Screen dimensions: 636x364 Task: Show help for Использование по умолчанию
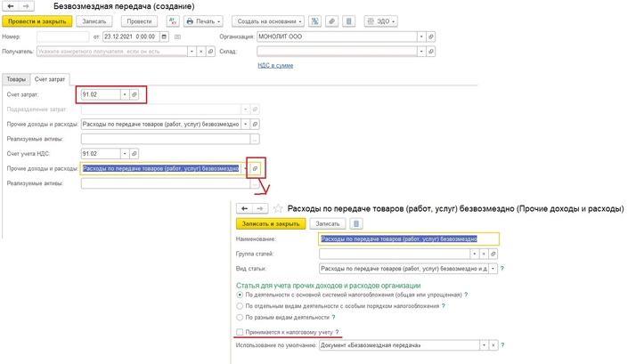coord(502,345)
